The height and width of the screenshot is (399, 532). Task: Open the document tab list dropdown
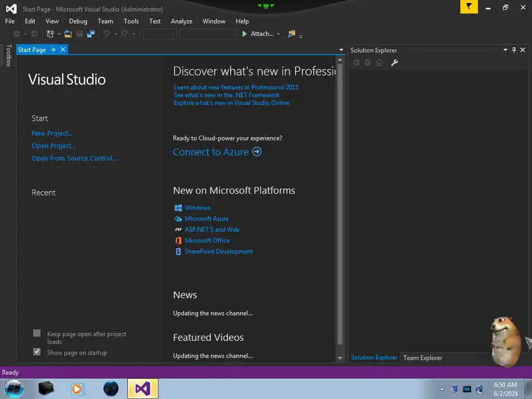(341, 50)
